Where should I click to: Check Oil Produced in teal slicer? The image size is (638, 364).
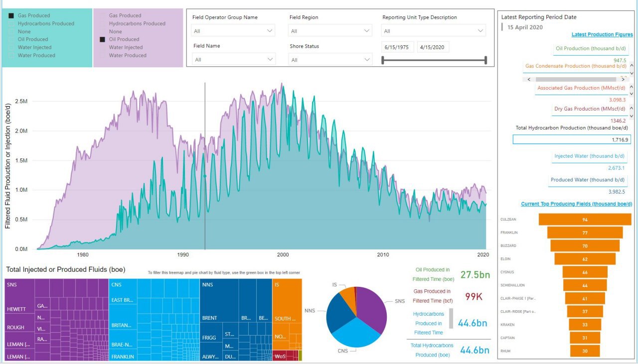click(x=12, y=39)
